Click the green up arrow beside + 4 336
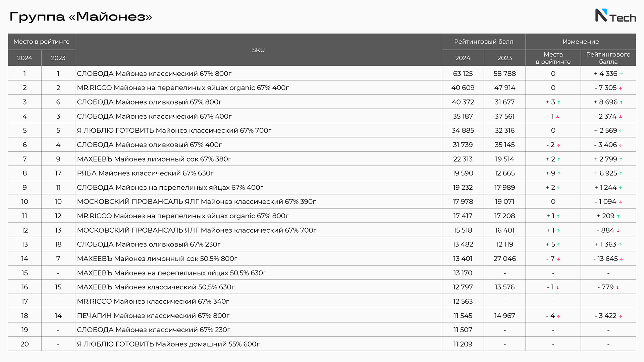The width and height of the screenshot is (644, 362). point(621,74)
